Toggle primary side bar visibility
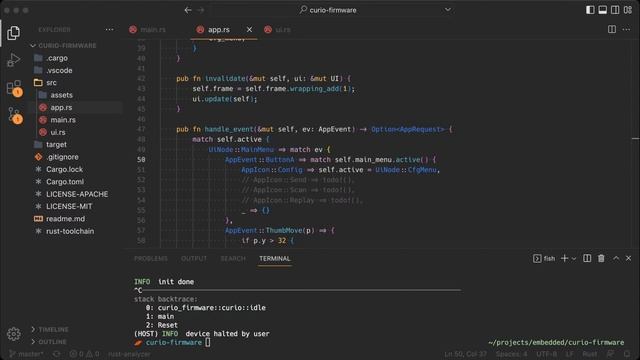 coord(590,10)
